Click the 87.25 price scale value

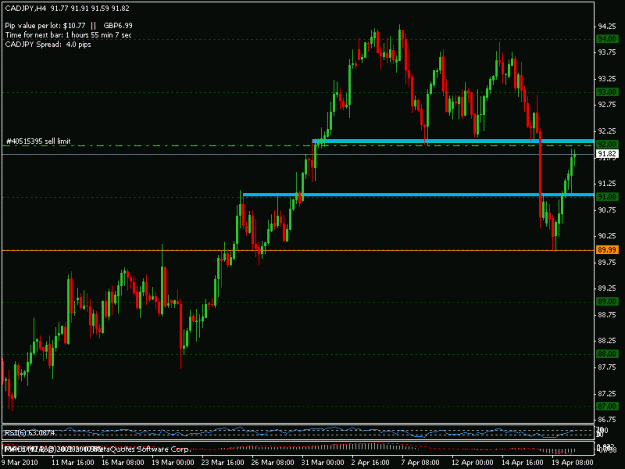607,393
